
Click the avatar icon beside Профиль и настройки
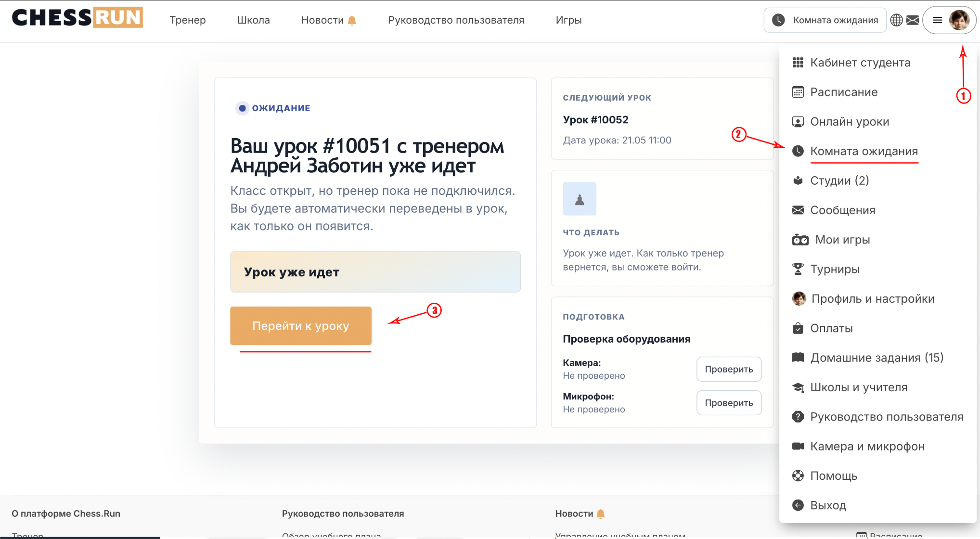(799, 299)
